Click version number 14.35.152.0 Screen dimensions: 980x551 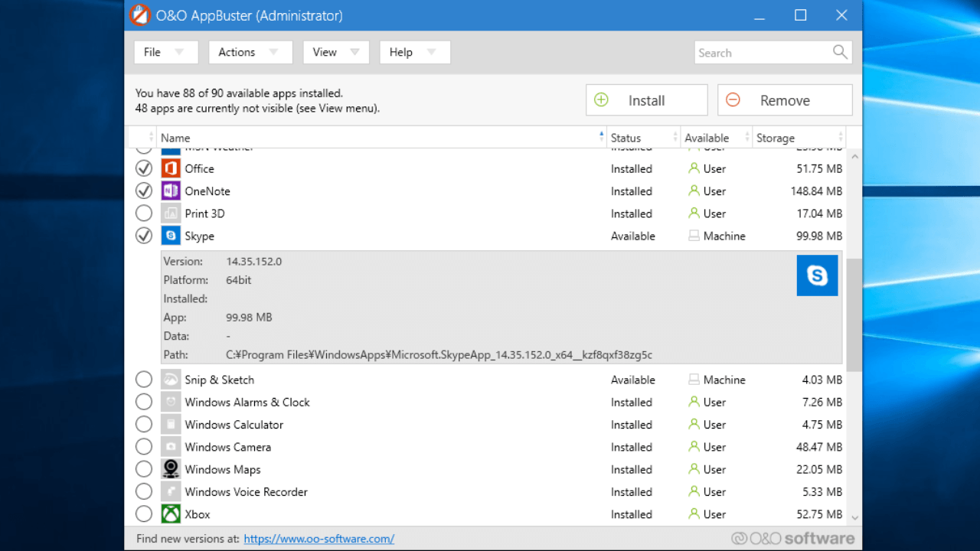[x=253, y=261]
